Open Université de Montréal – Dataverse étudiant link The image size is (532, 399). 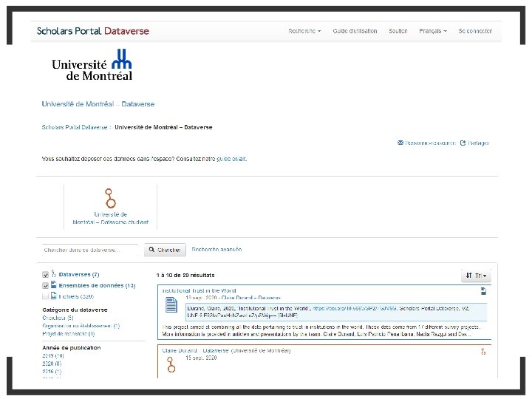click(111, 218)
